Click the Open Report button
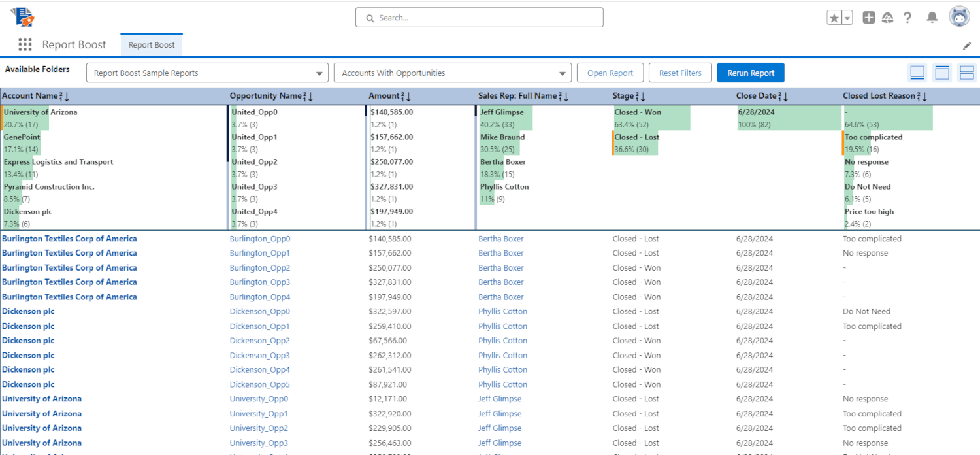980x455 pixels. click(610, 73)
